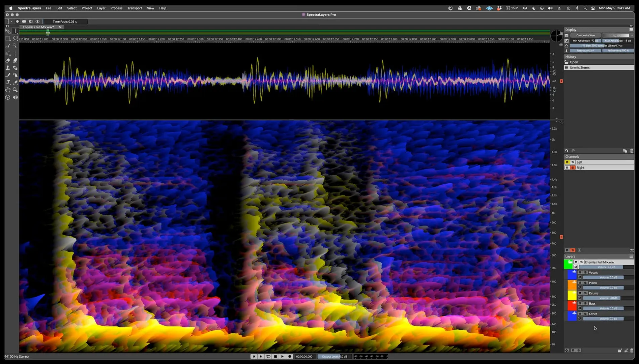
Task: Open the Process menu
Action: pos(116,8)
